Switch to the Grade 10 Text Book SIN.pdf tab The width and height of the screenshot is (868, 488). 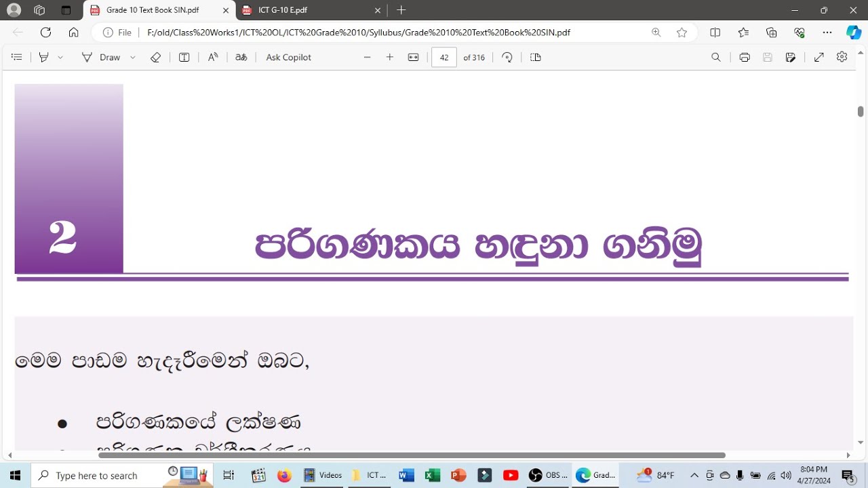(x=159, y=10)
